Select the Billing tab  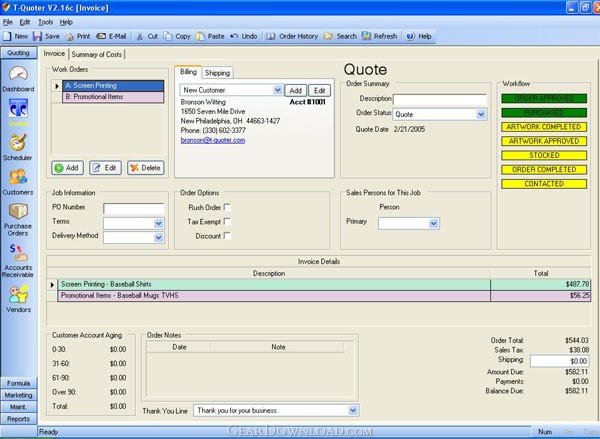tap(188, 72)
